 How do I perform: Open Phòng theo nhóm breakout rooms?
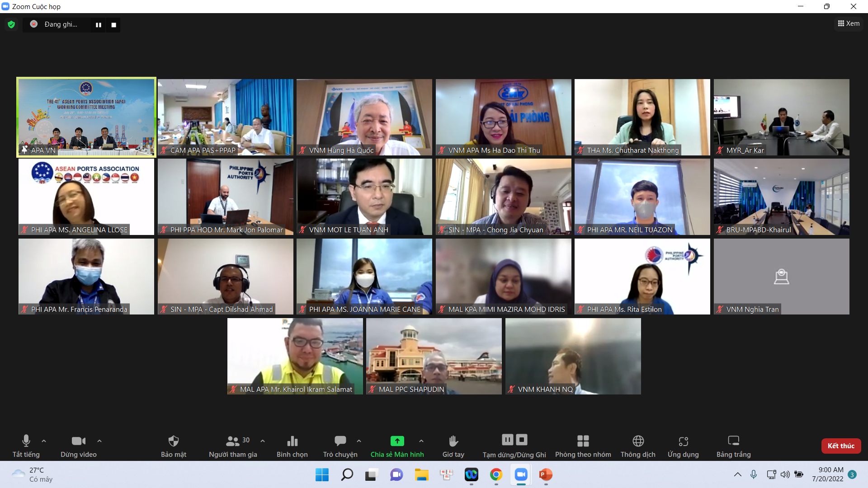pos(583,446)
